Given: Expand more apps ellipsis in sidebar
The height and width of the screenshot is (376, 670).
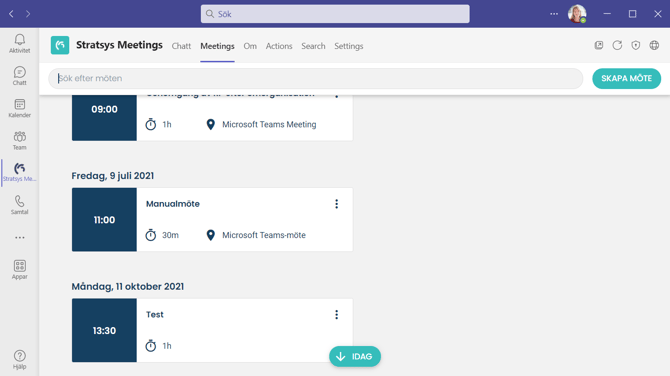Looking at the screenshot, I should 19,238.
